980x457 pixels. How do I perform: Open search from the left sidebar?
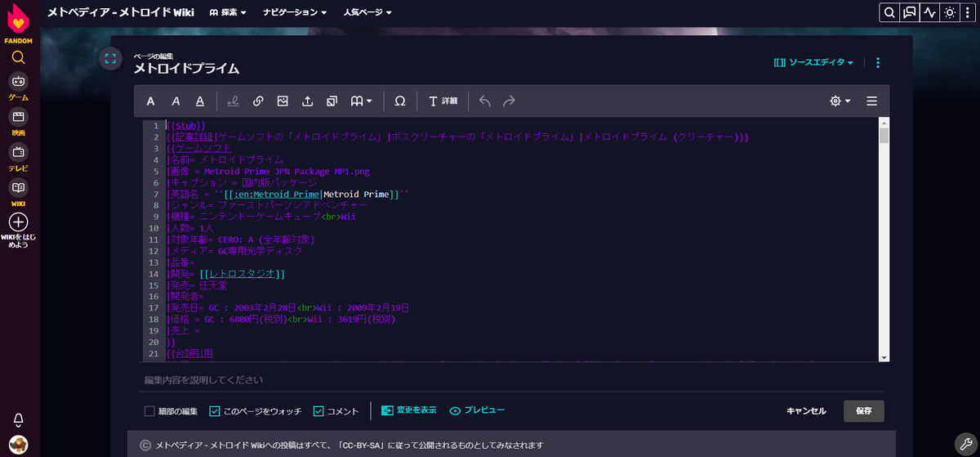pyautogui.click(x=19, y=57)
